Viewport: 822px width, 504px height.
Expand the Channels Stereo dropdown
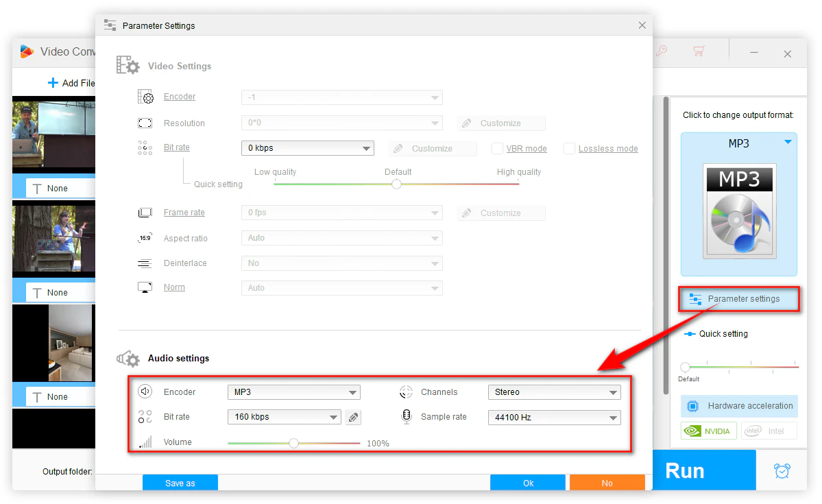[554, 392]
